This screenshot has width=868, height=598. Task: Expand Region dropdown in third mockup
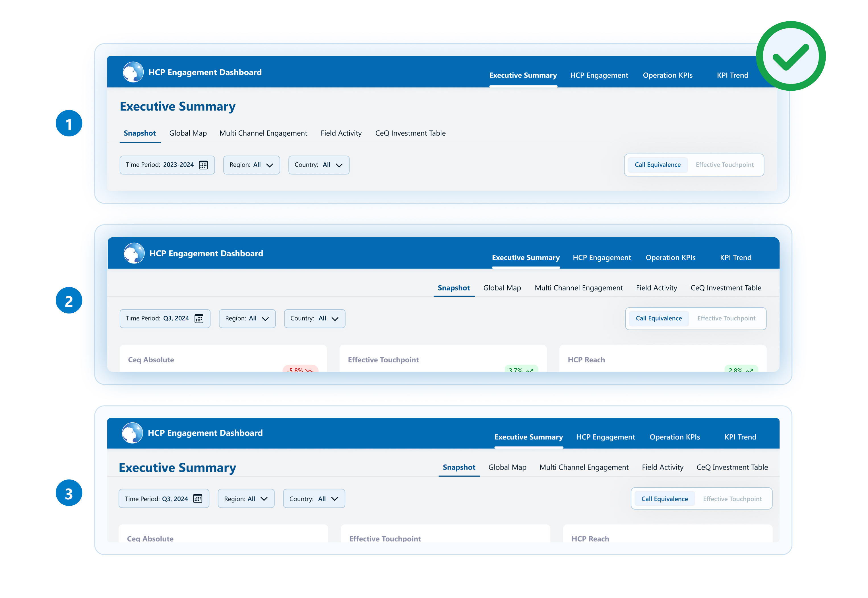click(246, 499)
